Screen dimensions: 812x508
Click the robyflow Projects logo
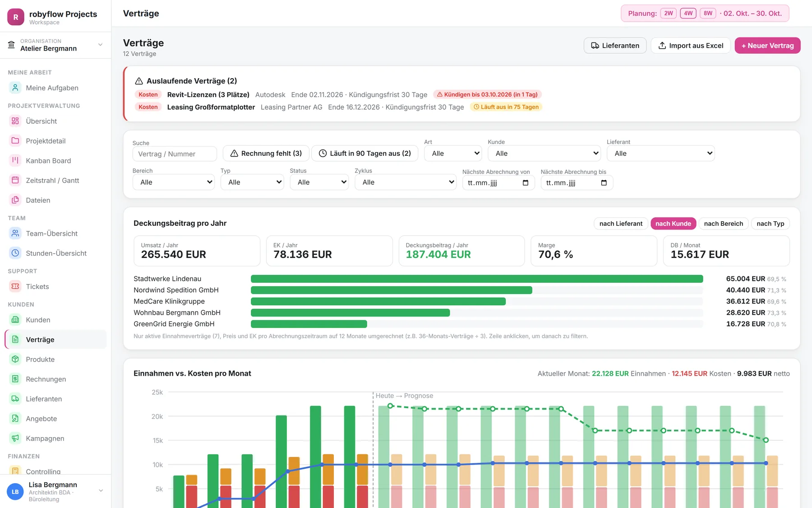16,17
